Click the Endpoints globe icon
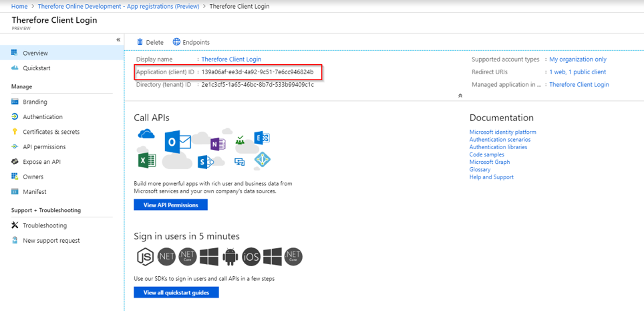The width and height of the screenshot is (644, 311). [x=176, y=42]
